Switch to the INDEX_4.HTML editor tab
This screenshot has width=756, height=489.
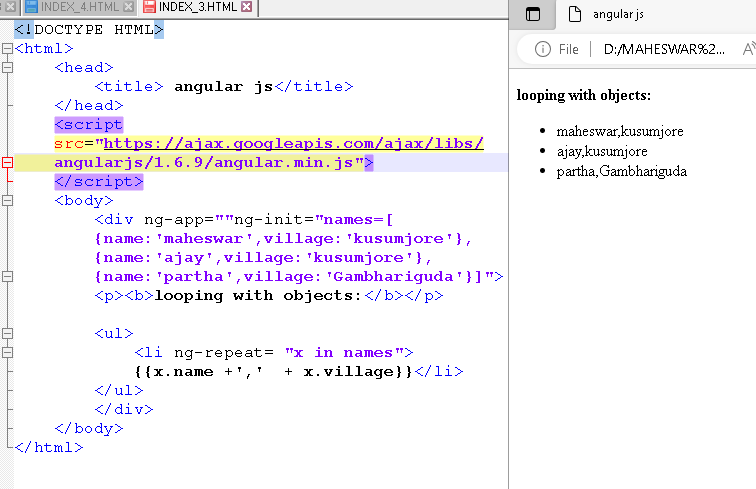click(80, 7)
